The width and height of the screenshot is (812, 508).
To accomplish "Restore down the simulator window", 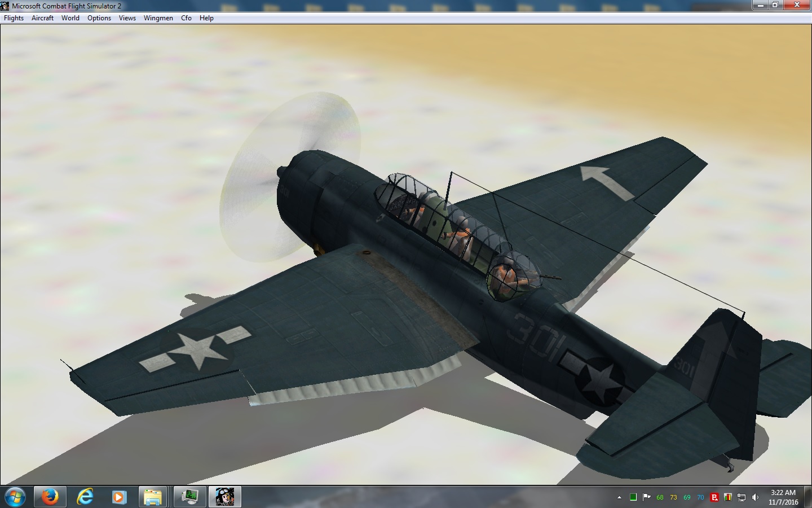I will (x=775, y=5).
